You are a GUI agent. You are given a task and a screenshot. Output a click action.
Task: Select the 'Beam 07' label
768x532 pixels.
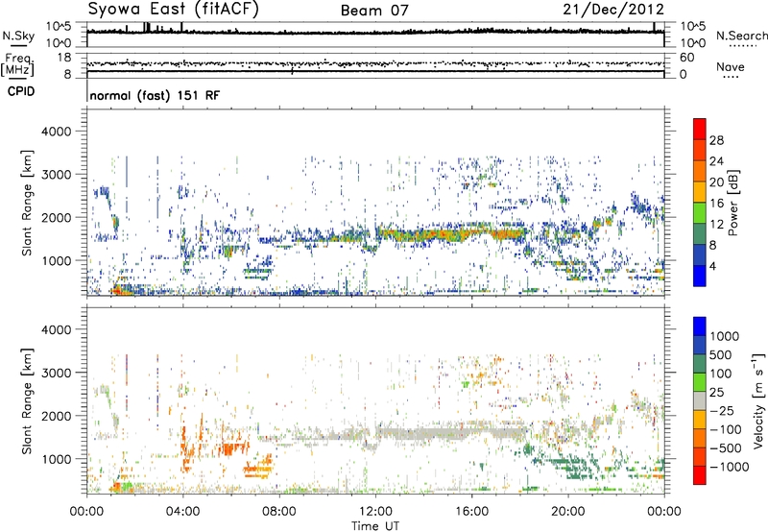point(374,11)
